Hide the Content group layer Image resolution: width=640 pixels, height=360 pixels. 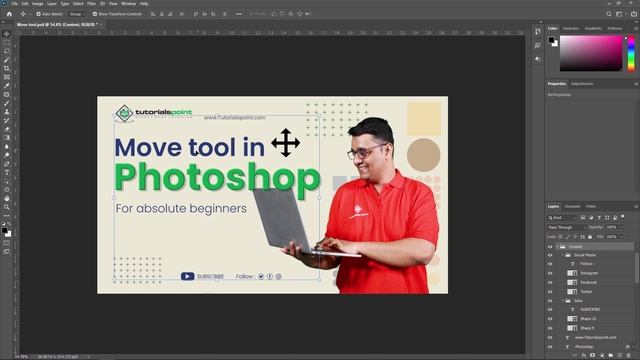coord(550,247)
